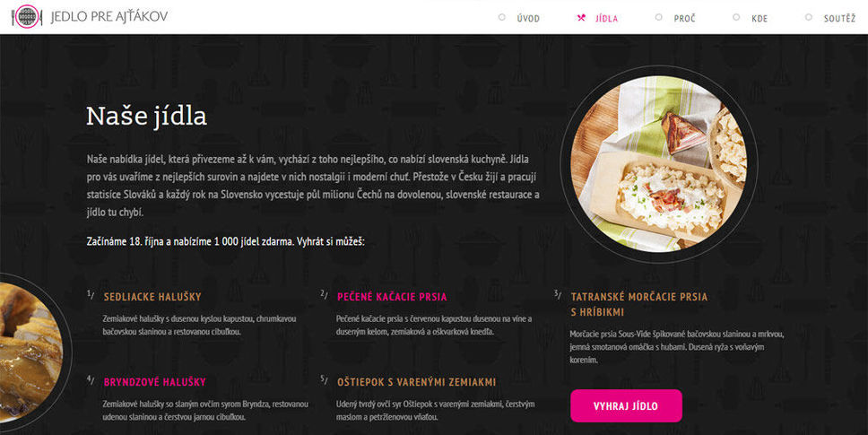Select the Pečené kačacie prsia heading

coord(392,297)
